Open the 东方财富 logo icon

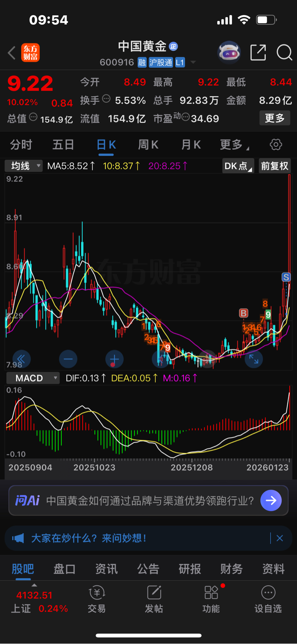[x=31, y=53]
